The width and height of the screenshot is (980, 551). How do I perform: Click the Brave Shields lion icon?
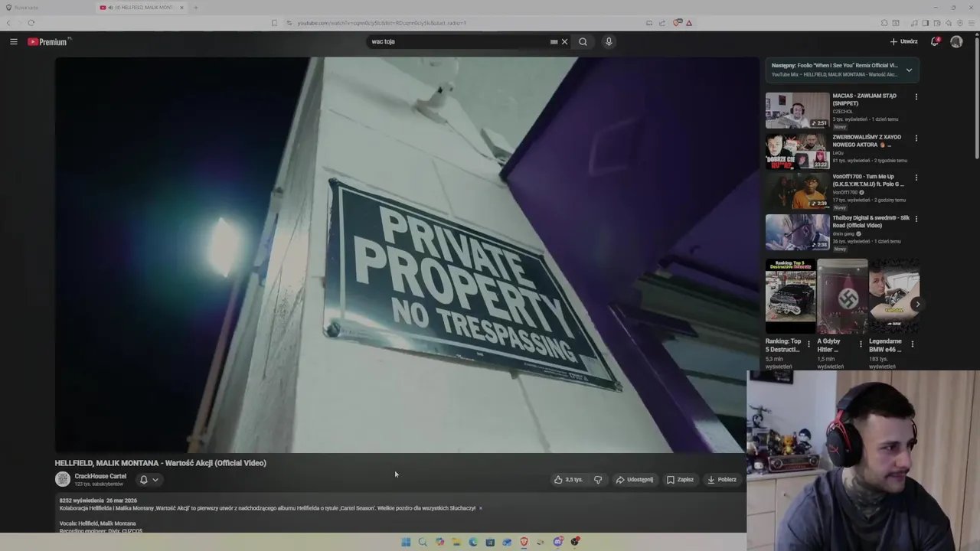(677, 23)
